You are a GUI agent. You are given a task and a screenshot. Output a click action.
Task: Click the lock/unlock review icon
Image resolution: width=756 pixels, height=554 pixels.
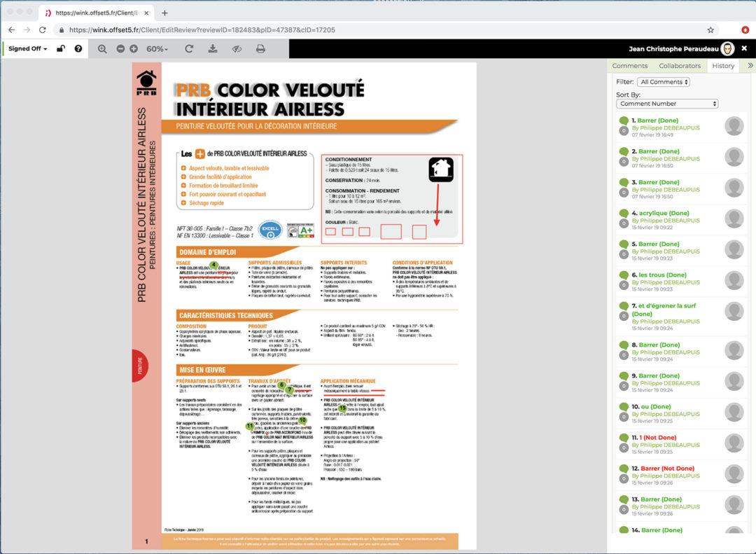click(61, 48)
